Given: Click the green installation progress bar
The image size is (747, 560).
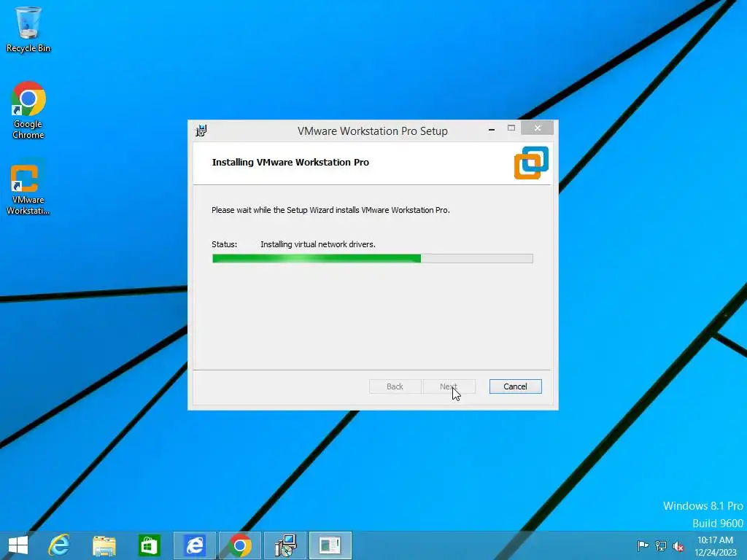Looking at the screenshot, I should pos(373,259).
